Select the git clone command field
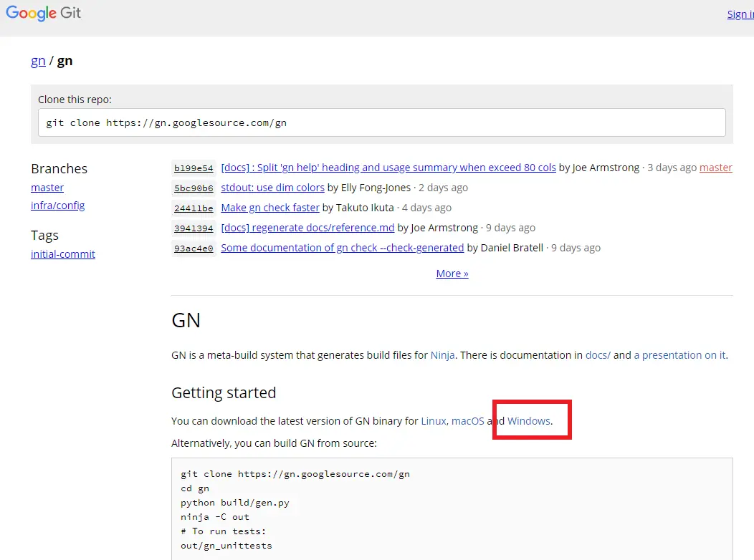This screenshot has height=560, width=754. tap(382, 122)
